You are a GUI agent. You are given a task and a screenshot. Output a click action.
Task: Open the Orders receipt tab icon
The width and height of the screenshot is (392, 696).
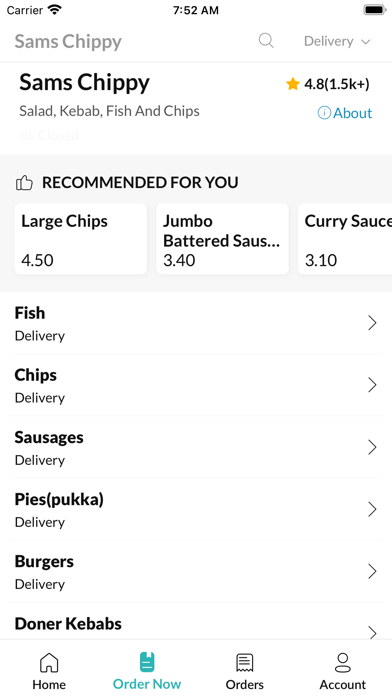245,663
